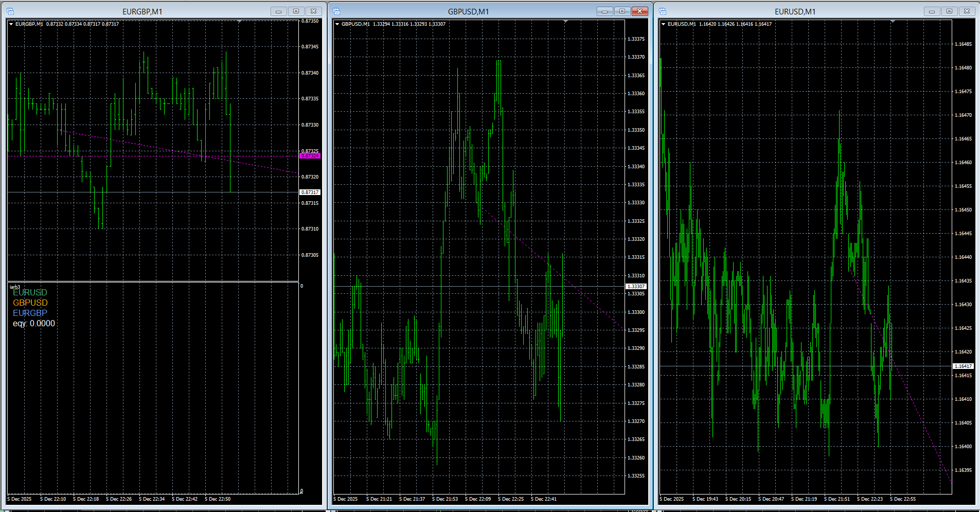The width and height of the screenshot is (980, 512).
Task: Click the '5 Dec 20:47' time label
Action: point(771,499)
